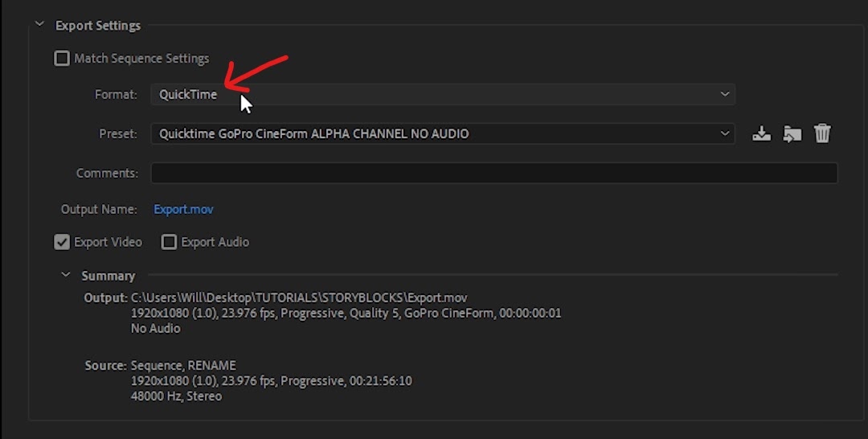
Task: Click the Export Audio label text
Action: click(x=215, y=242)
